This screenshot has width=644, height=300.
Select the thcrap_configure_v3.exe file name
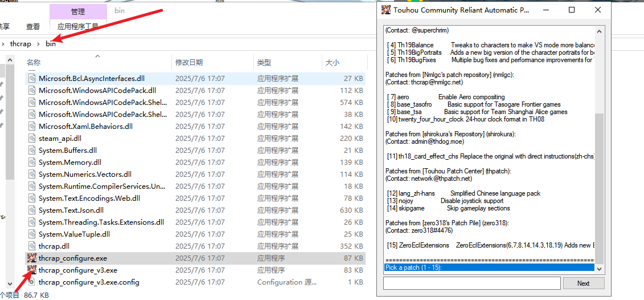(78, 270)
